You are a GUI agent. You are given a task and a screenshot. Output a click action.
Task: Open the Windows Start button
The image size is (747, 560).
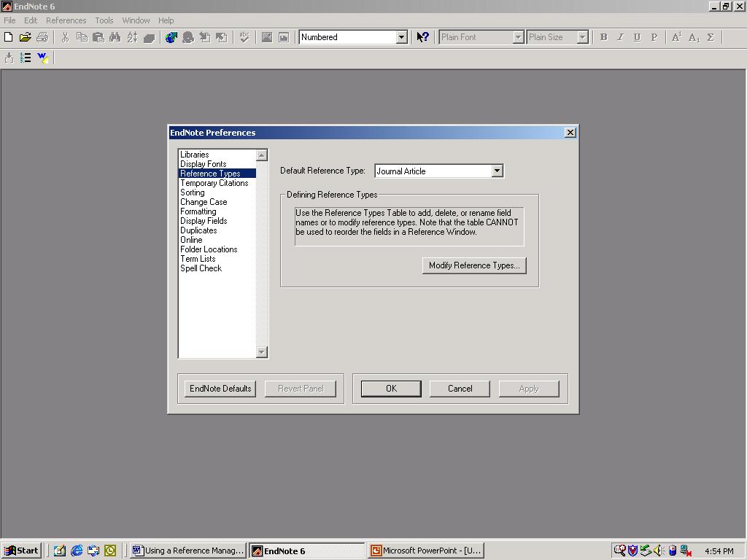click(x=21, y=551)
